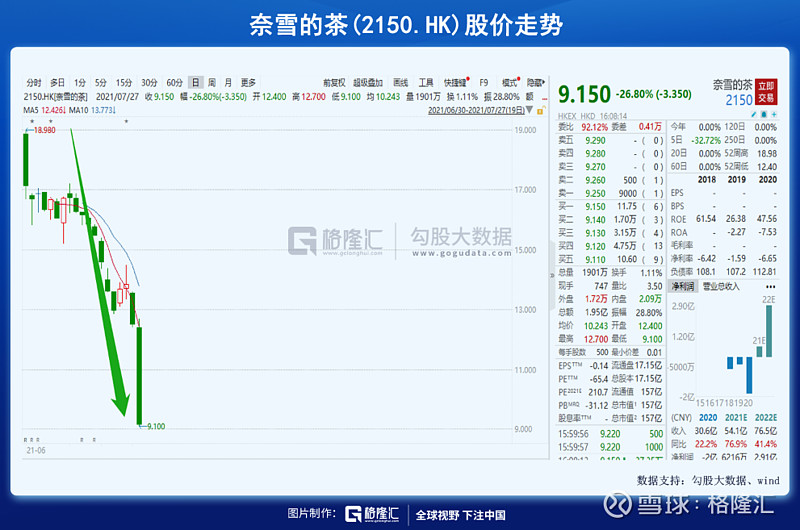Click the 每手股数 500 value
This screenshot has height=530, width=800.
(602, 352)
